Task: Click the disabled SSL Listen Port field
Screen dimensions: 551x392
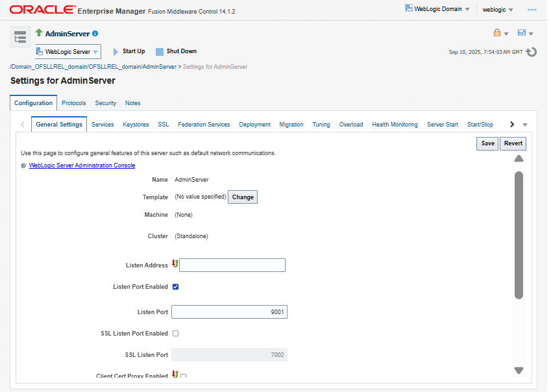Action: [230, 355]
